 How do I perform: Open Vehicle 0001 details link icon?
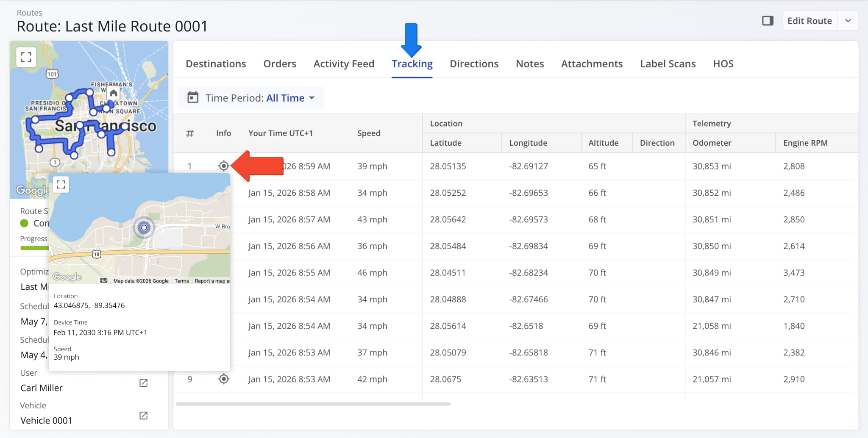(x=144, y=416)
